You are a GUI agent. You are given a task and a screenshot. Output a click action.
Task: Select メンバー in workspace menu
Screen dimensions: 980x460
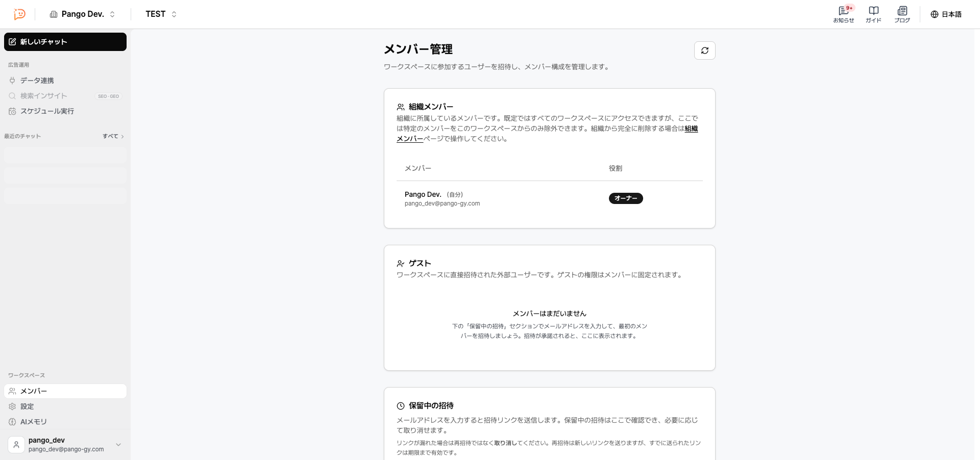65,391
